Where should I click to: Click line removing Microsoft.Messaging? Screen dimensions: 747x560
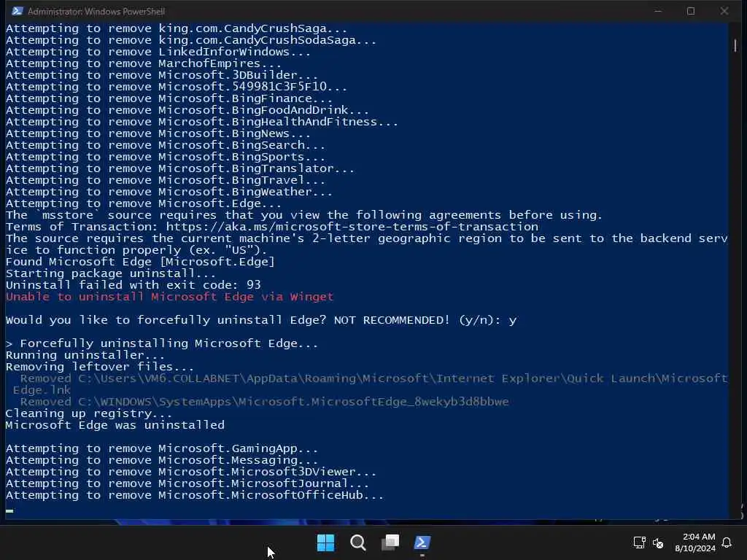[x=162, y=460]
